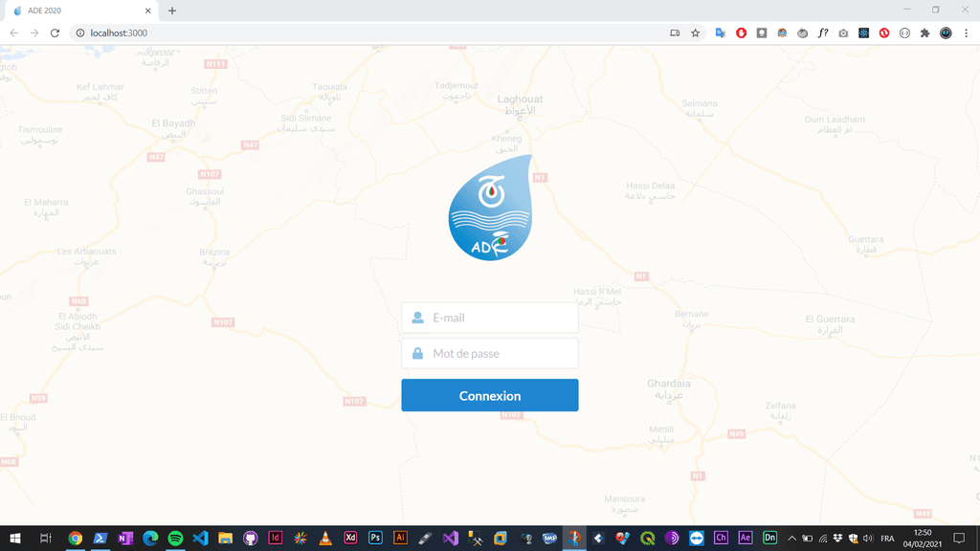Open a new browser tab
980x551 pixels.
[172, 11]
